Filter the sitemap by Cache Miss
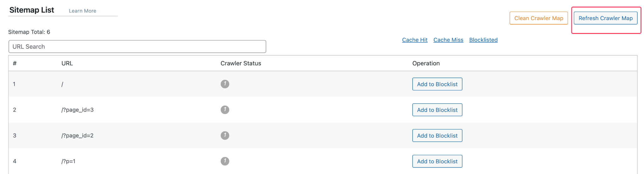Screen dimensions: 644x174 click(448, 40)
